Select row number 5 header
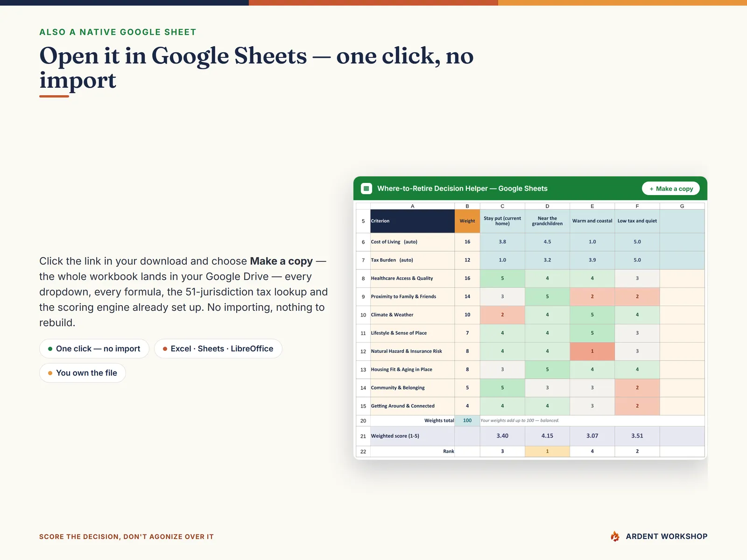The image size is (747, 560). pos(363,221)
